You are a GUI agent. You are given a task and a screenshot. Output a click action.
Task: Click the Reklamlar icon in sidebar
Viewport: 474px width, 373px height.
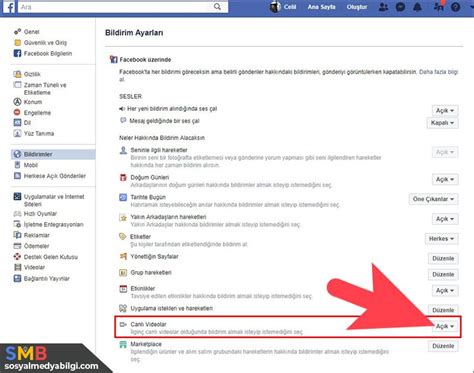[x=17, y=235]
